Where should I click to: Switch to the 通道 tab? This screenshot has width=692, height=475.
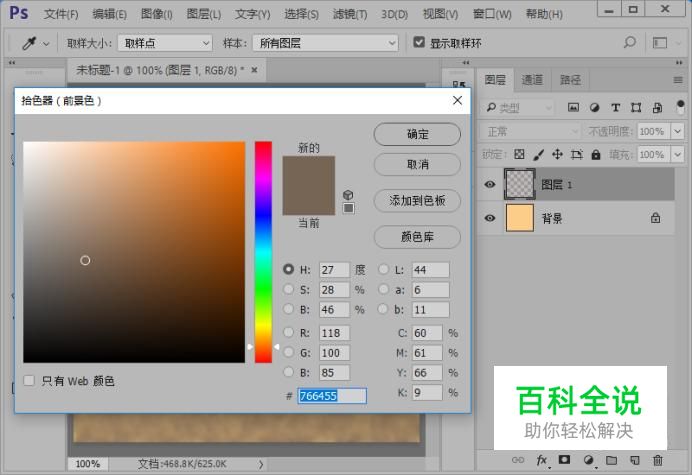[532, 80]
